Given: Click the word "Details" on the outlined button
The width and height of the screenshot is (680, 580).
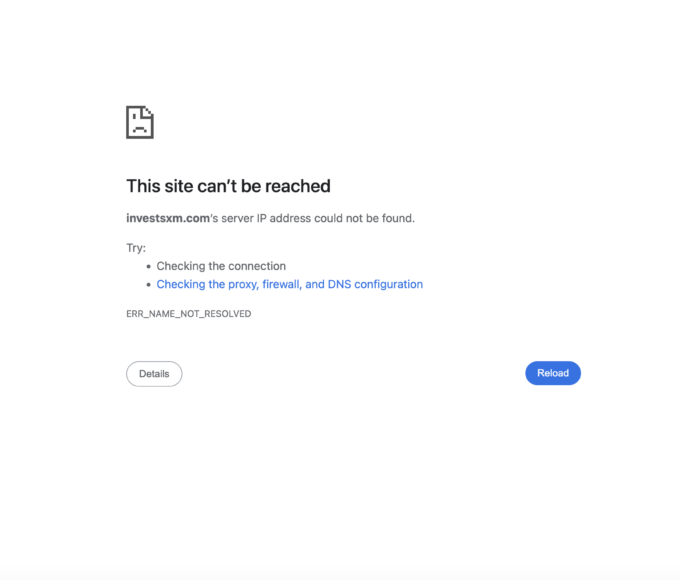Looking at the screenshot, I should click(154, 374).
